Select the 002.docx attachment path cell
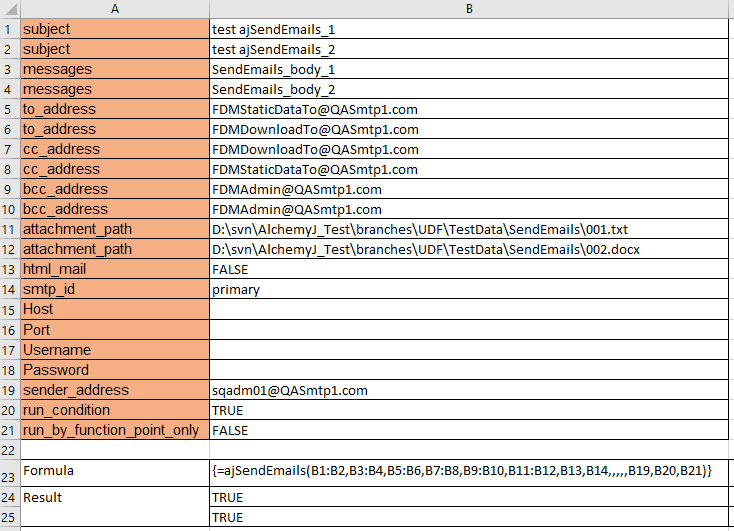 (x=470, y=250)
